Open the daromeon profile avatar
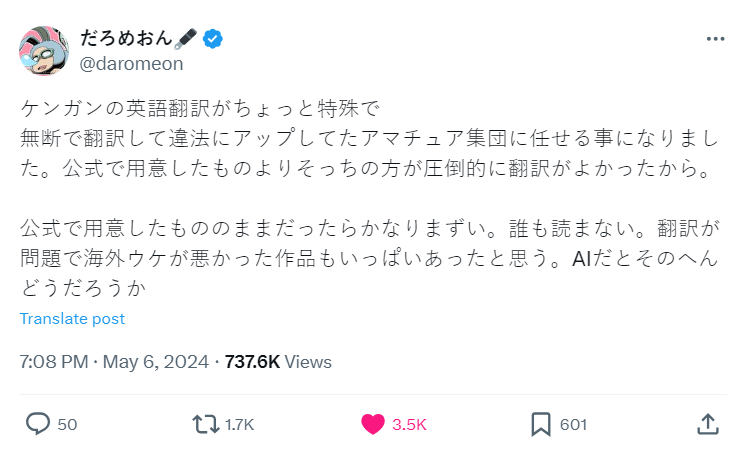Image resolution: width=745 pixels, height=452 pixels. click(44, 50)
